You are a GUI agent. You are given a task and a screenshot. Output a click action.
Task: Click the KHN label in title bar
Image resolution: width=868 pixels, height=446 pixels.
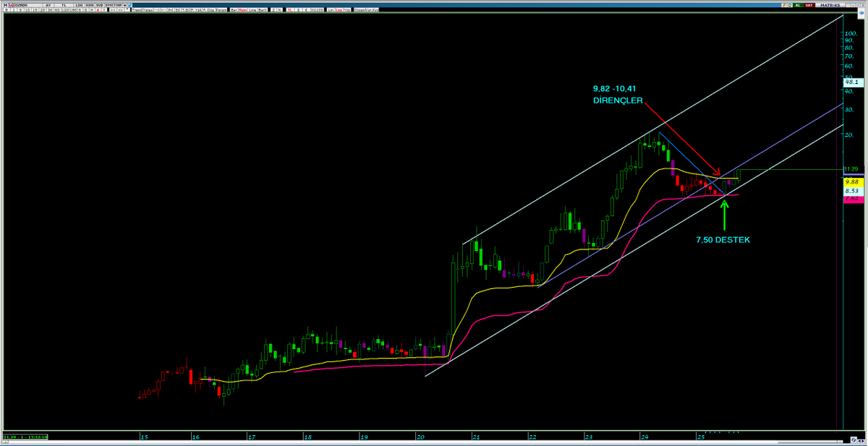tap(89, 5)
